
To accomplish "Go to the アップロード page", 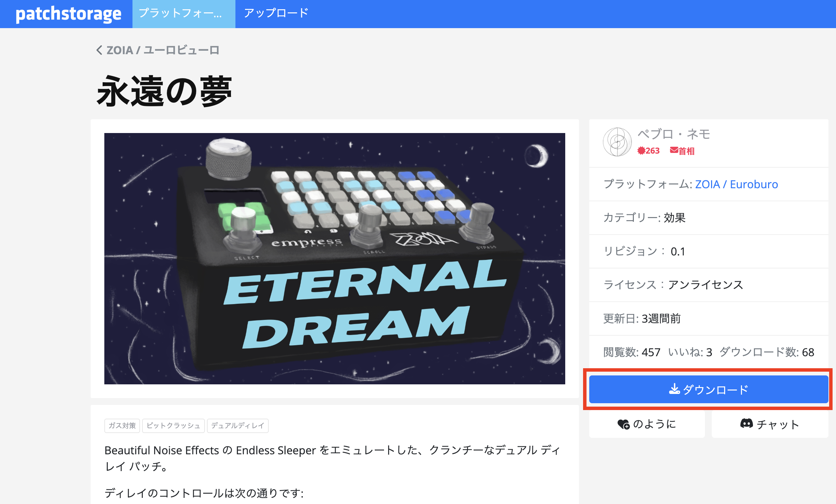I will pyautogui.click(x=276, y=14).
